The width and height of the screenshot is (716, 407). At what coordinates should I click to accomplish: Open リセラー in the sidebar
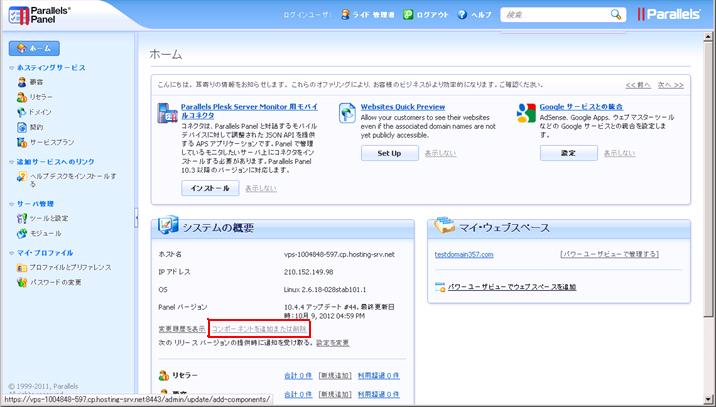tap(41, 97)
